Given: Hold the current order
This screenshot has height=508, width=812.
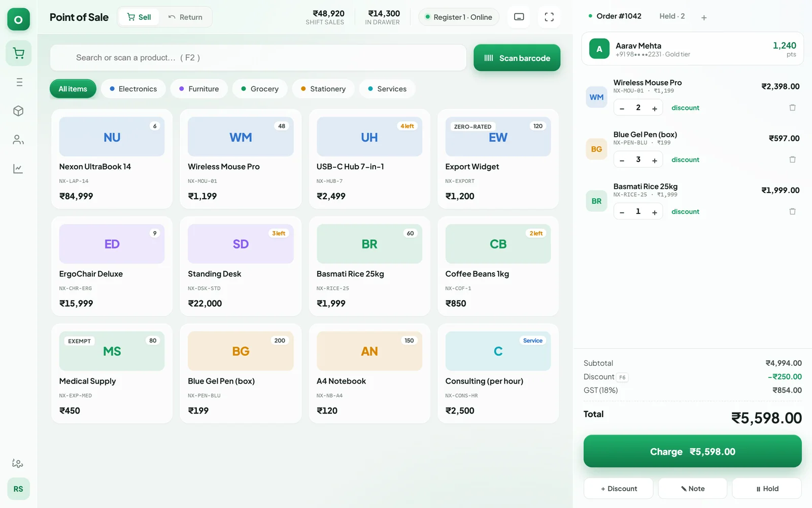Looking at the screenshot, I should (767, 489).
